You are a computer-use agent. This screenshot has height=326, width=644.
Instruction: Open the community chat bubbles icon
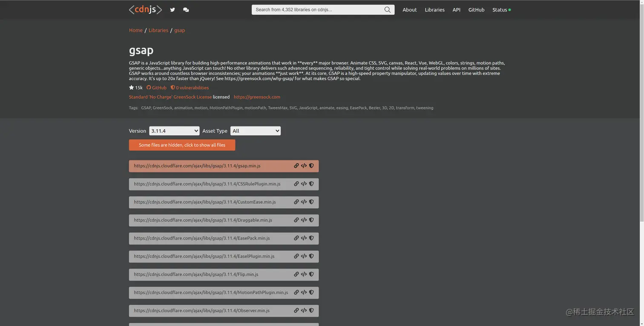tap(186, 10)
